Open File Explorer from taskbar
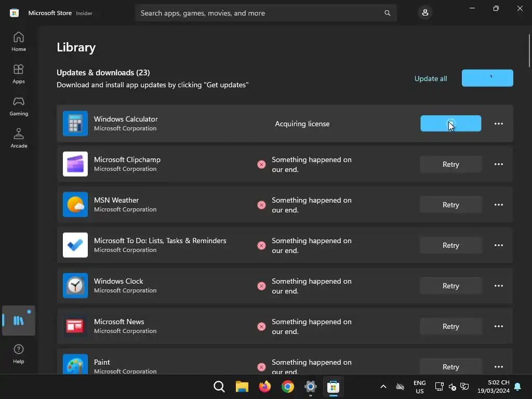Image resolution: width=532 pixels, height=399 pixels. (242, 387)
